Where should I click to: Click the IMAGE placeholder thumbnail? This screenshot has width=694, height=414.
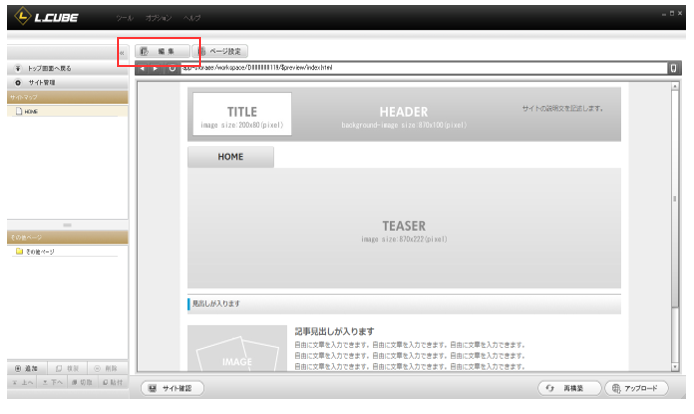tap(237, 348)
